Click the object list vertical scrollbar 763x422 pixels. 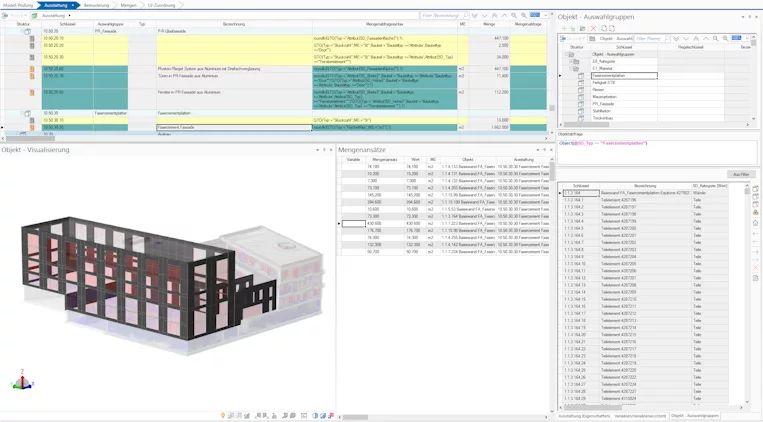point(747,191)
